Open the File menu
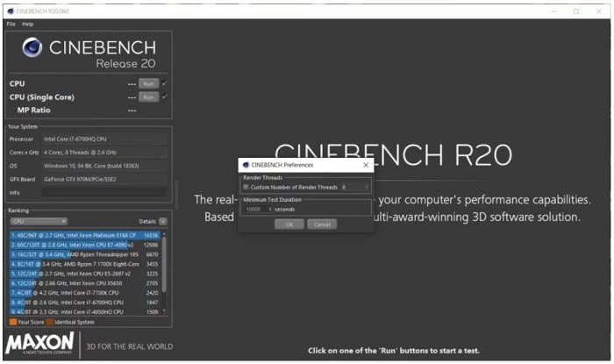 (x=11, y=25)
